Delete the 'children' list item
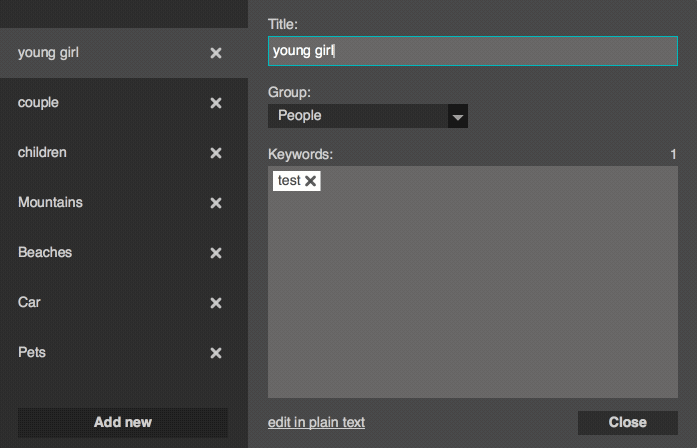This screenshot has width=697, height=448. pyautogui.click(x=216, y=153)
